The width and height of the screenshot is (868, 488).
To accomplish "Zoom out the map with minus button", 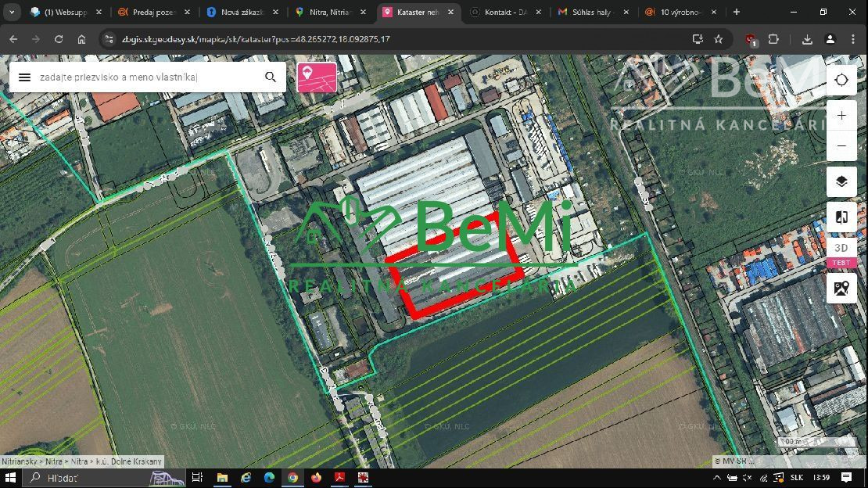I will coord(841,145).
